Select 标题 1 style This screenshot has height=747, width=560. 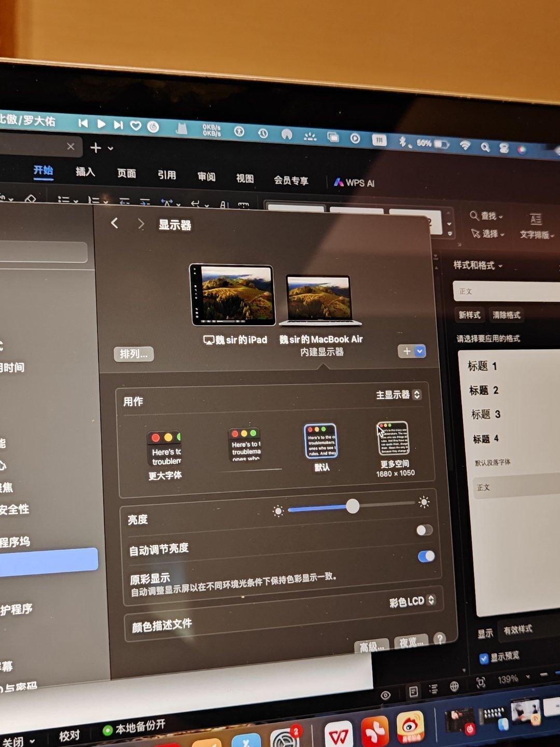(482, 366)
